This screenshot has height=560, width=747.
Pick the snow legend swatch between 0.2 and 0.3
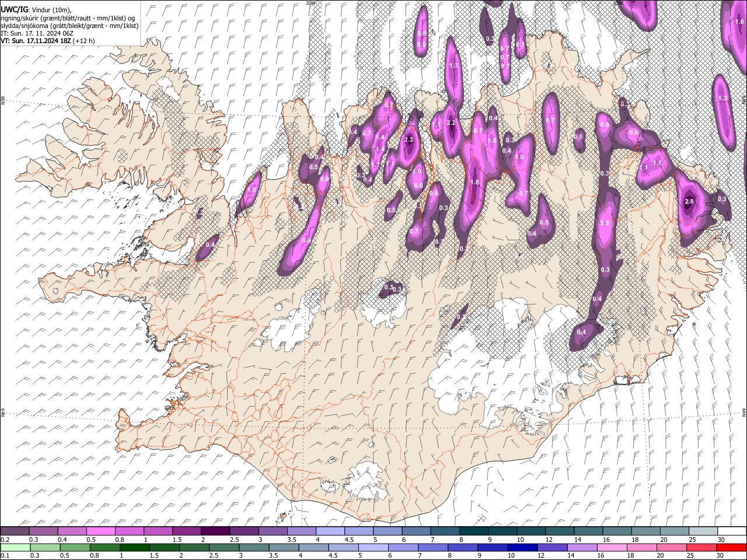tap(15, 531)
